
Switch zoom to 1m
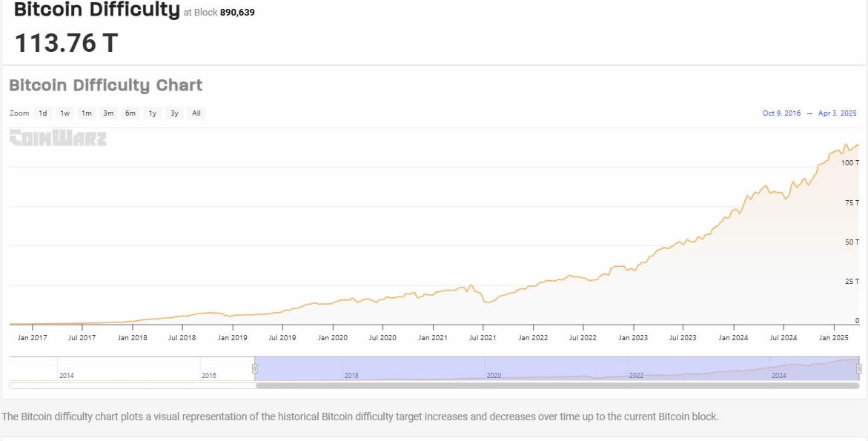pyautogui.click(x=87, y=113)
